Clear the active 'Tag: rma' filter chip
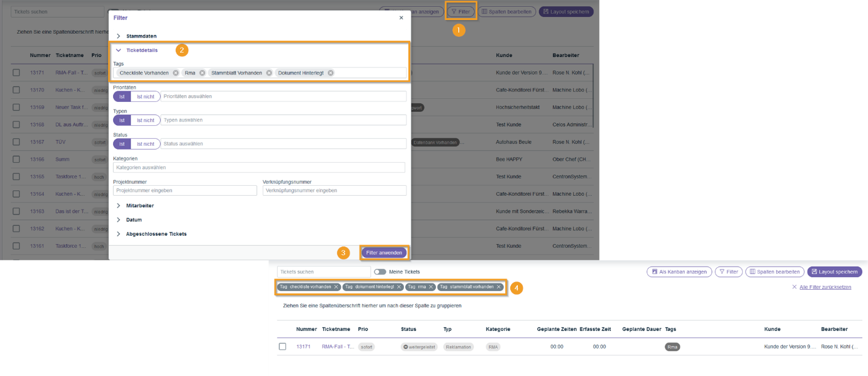The image size is (868, 376). (431, 287)
